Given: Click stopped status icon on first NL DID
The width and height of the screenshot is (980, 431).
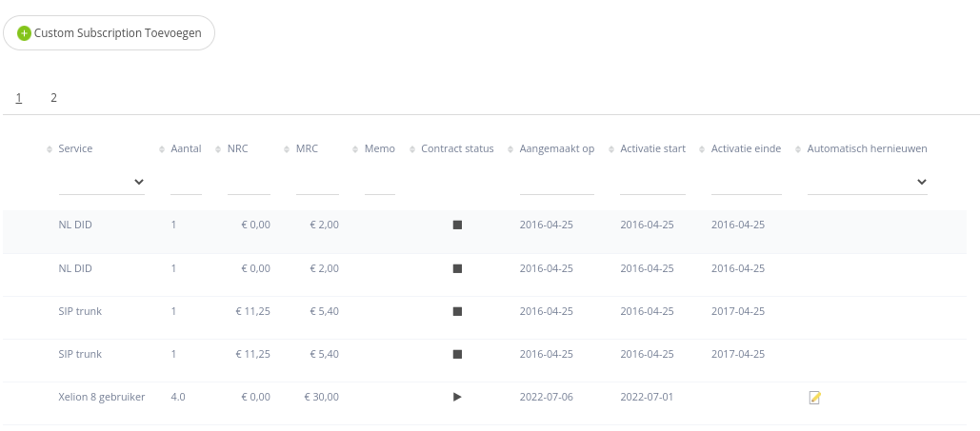Looking at the screenshot, I should (x=457, y=225).
